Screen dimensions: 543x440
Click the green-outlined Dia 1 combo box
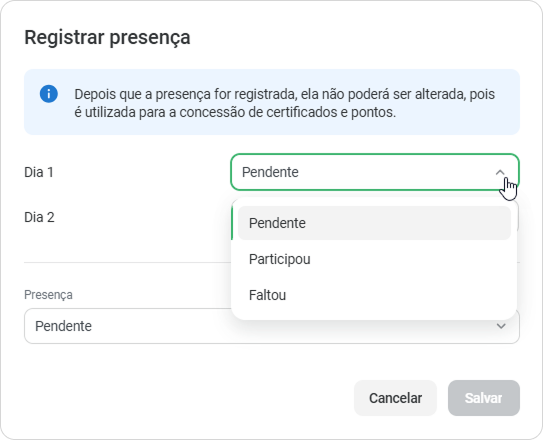[x=375, y=172]
